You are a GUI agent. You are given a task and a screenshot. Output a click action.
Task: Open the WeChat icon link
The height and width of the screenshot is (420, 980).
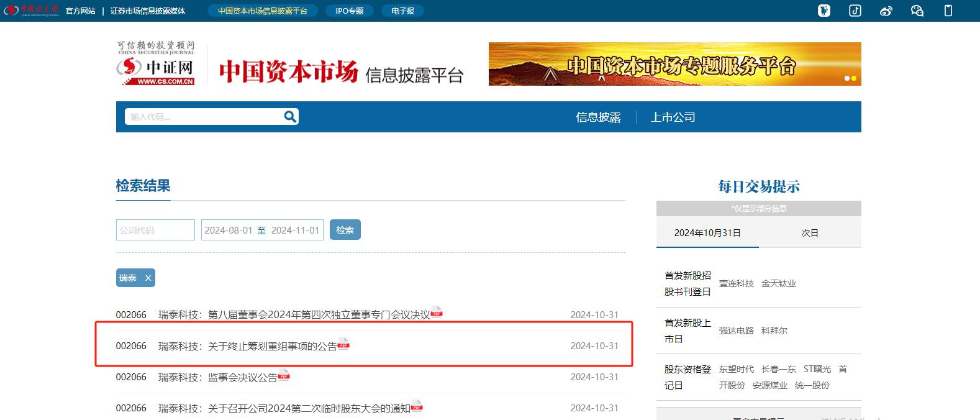[917, 11]
